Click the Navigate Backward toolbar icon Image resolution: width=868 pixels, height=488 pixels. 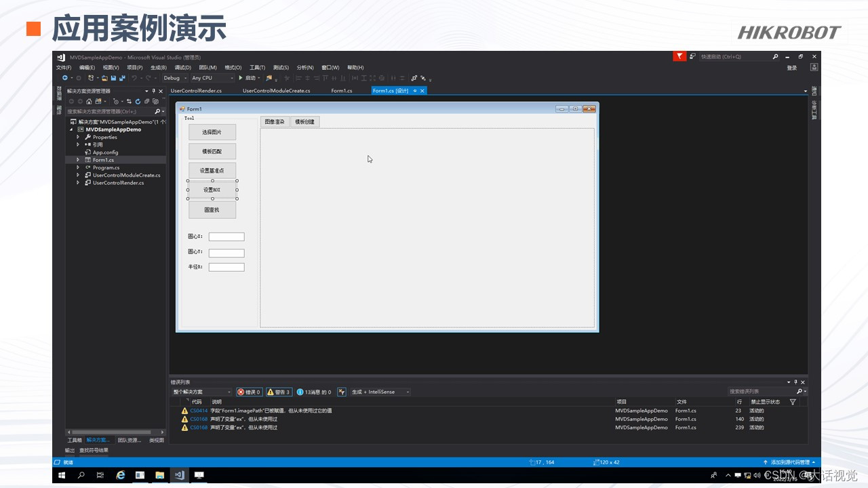[x=65, y=78]
